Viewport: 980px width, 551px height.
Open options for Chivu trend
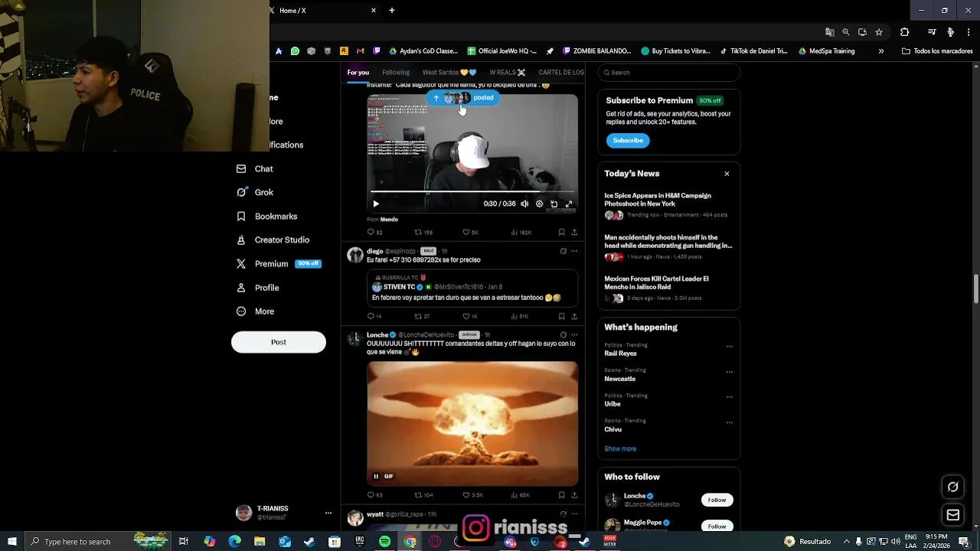pos(729,422)
